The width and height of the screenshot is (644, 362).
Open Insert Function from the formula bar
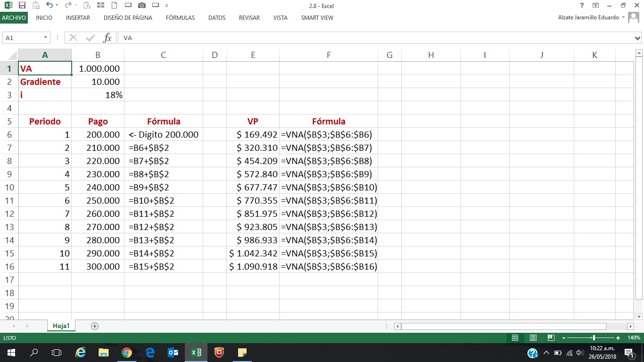(107, 38)
